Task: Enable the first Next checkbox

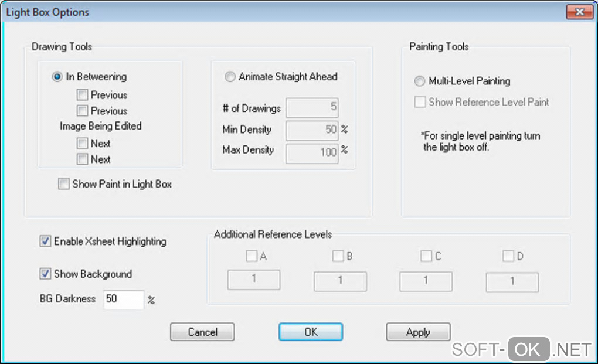Action: [x=82, y=144]
